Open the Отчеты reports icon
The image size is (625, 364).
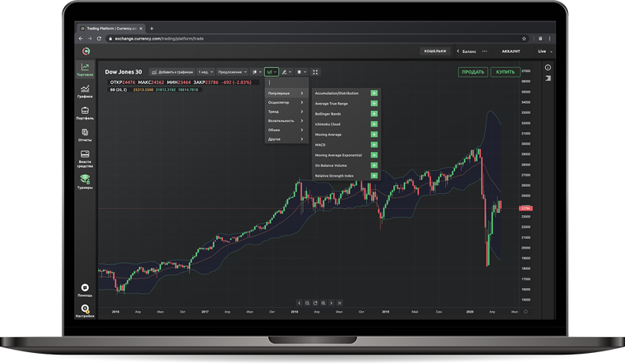coord(85,135)
